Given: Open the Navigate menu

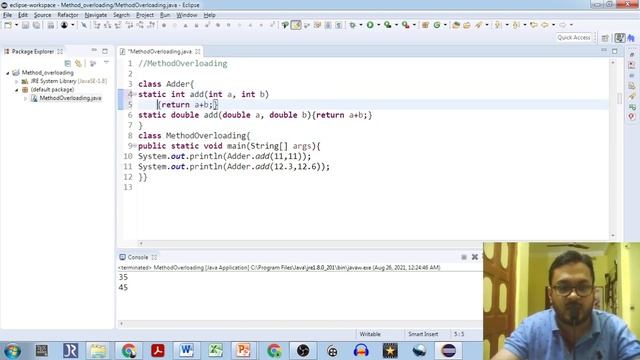Looking at the screenshot, I should tap(96, 15).
